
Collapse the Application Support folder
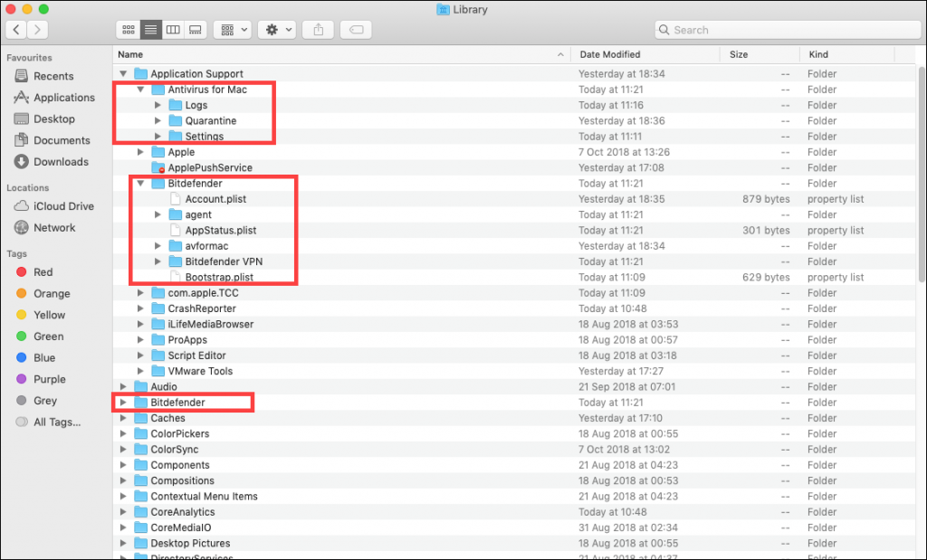123,74
